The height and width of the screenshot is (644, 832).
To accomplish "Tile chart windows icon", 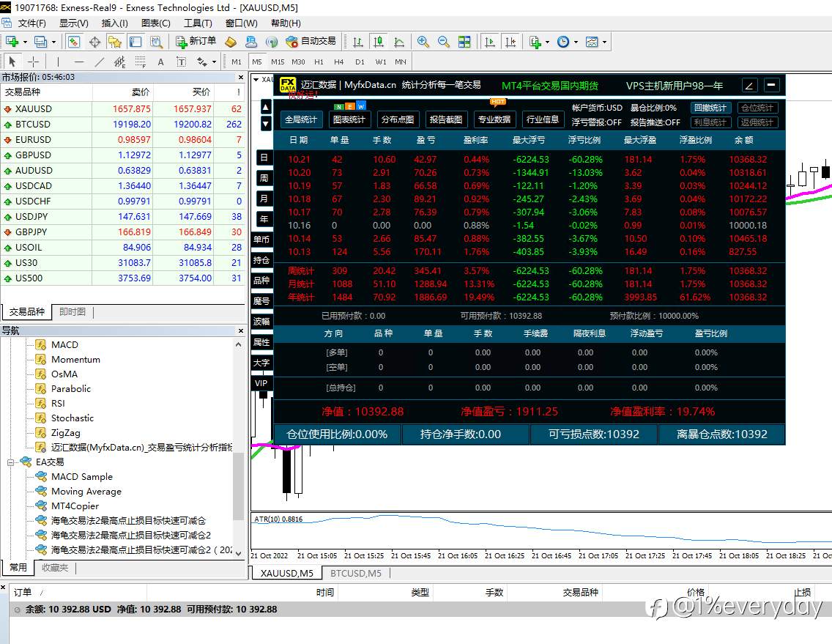I will (464, 42).
